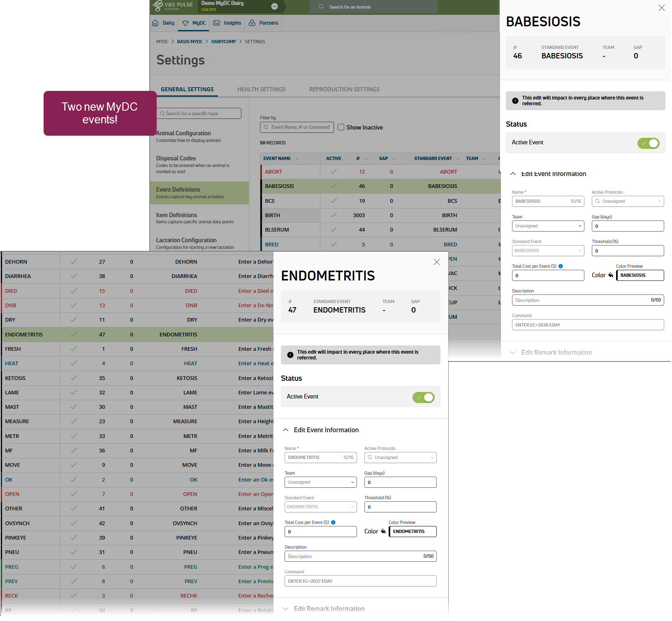This screenshot has width=672, height=621.
Task: Toggle Active Event switch for Endometritis
Action: coord(423,397)
